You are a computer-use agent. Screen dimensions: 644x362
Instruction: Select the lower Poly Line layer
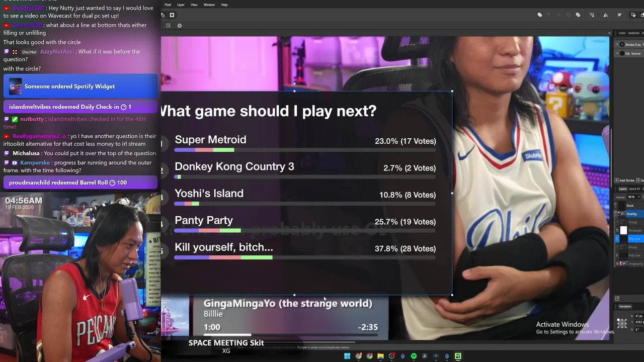(634, 255)
